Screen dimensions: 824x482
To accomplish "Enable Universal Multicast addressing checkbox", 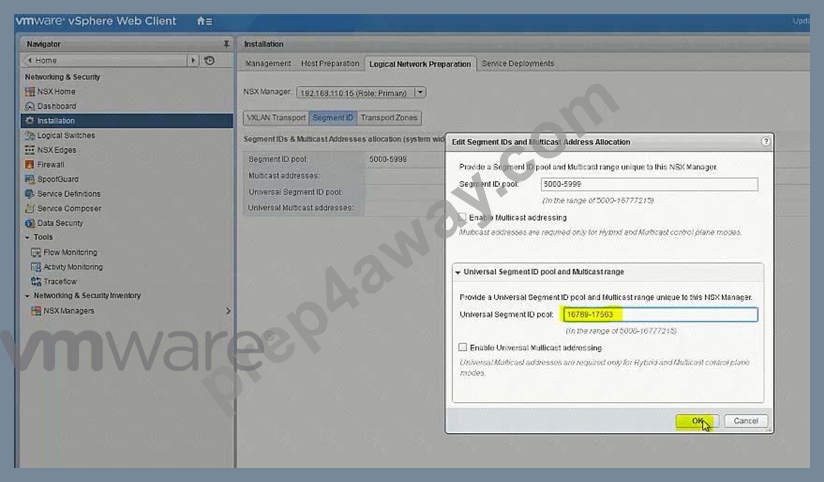I will (462, 347).
